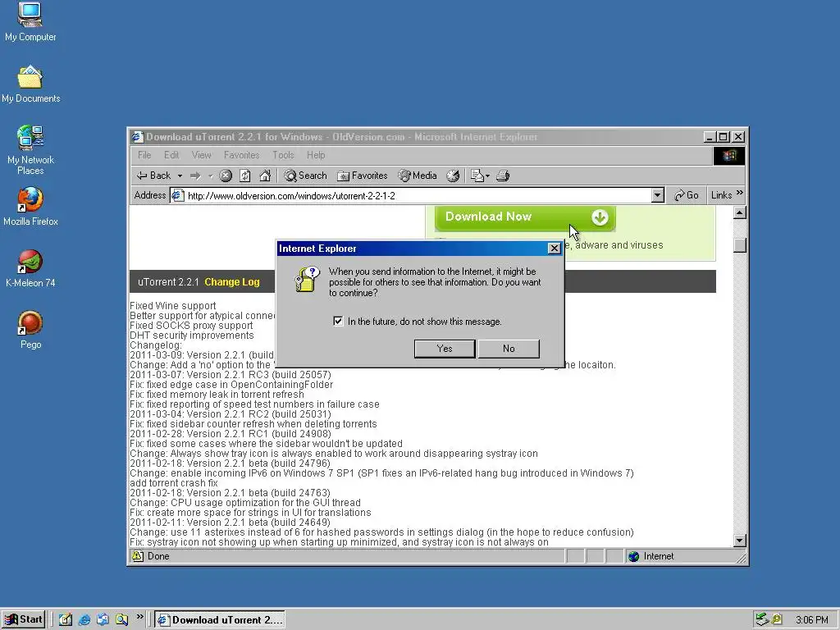Open the Favorites toolbar button
Image resolution: width=840 pixels, height=630 pixels.
pyautogui.click(x=362, y=176)
